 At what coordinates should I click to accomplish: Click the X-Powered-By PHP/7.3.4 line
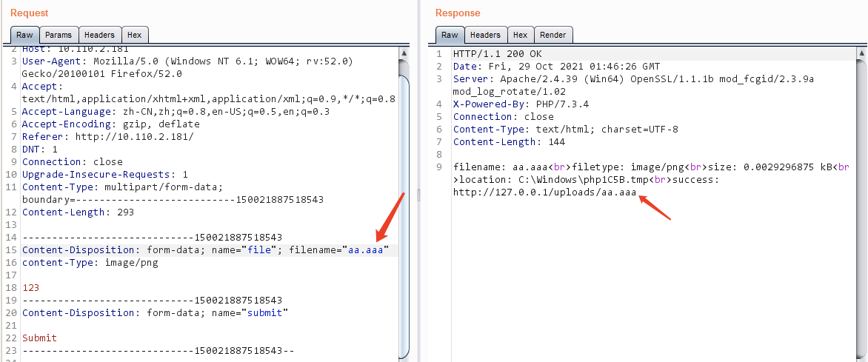point(521,104)
